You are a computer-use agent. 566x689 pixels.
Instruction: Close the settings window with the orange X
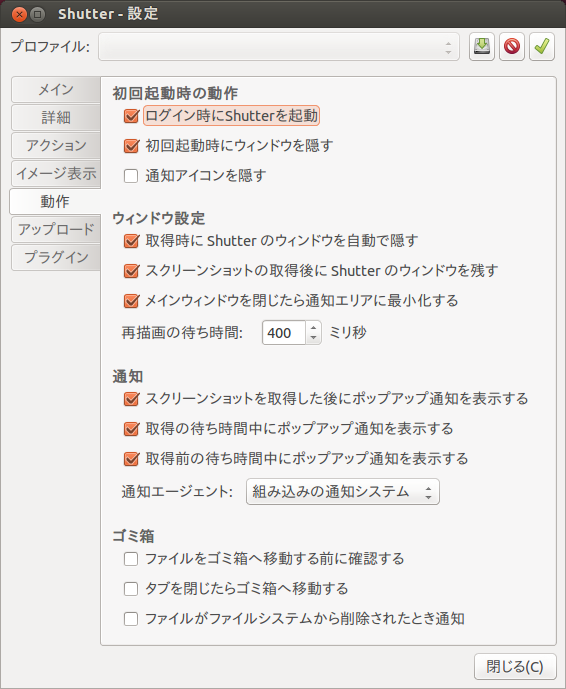[19, 14]
